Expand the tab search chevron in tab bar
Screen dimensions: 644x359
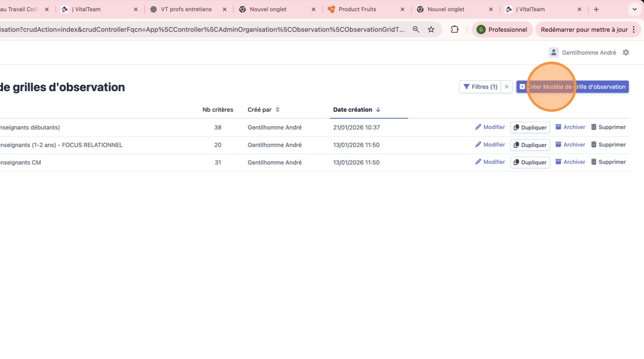(x=634, y=9)
